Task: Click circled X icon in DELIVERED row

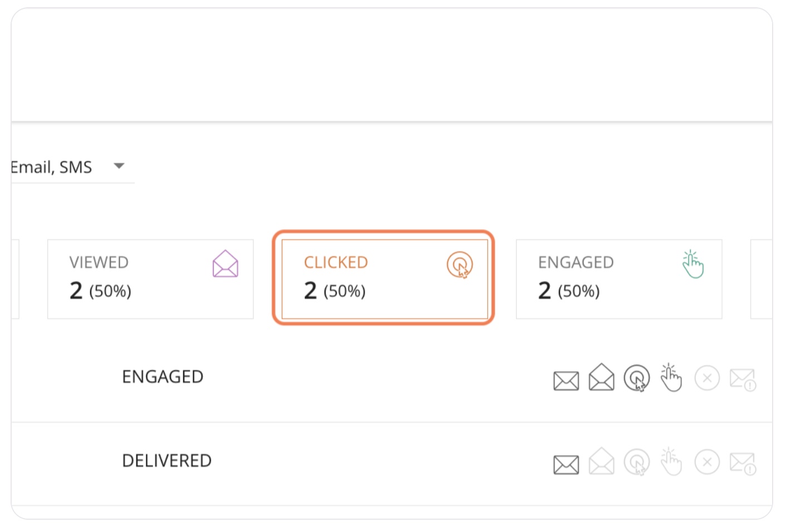Action: [x=707, y=462]
